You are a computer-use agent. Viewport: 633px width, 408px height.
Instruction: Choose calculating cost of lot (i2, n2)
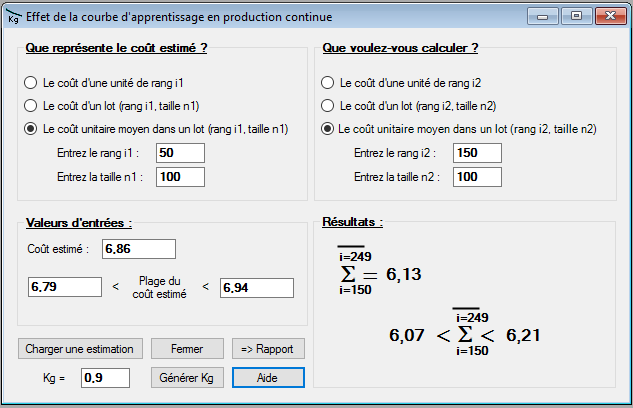pos(326,105)
